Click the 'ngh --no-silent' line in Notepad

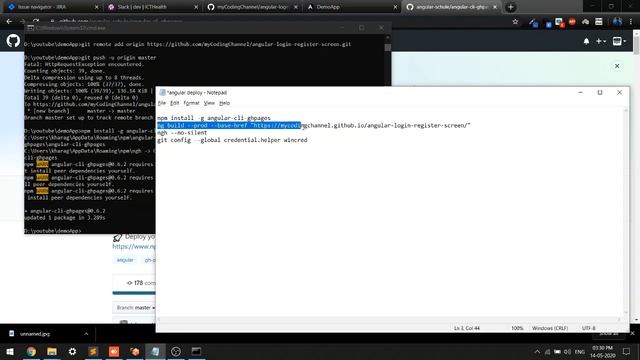(x=182, y=133)
